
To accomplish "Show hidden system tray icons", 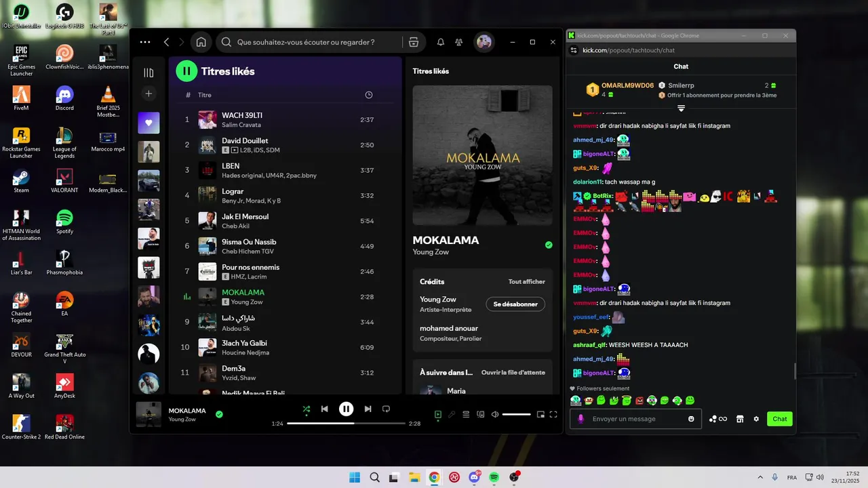I will 759,477.
